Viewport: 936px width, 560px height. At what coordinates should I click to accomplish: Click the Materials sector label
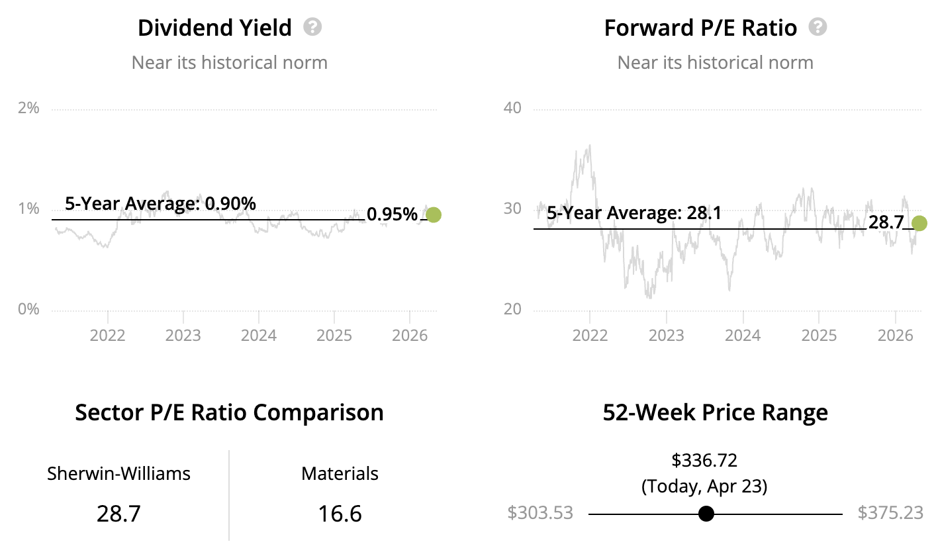pos(340,474)
